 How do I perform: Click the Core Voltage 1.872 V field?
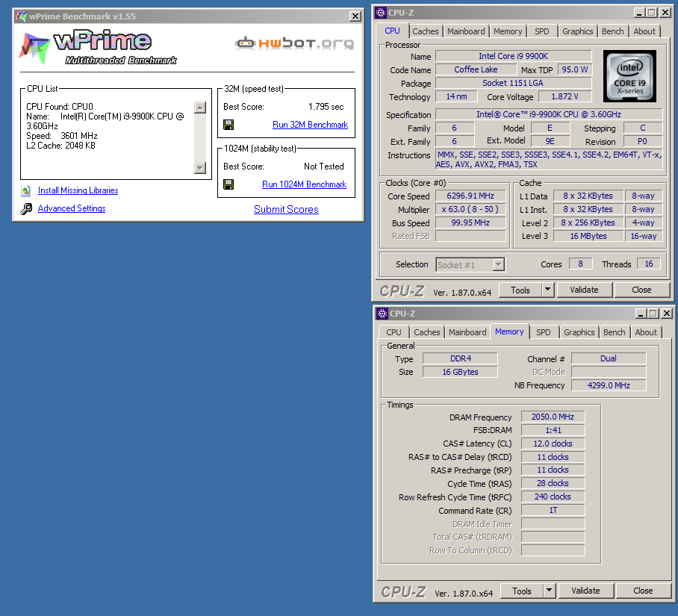[x=565, y=96]
